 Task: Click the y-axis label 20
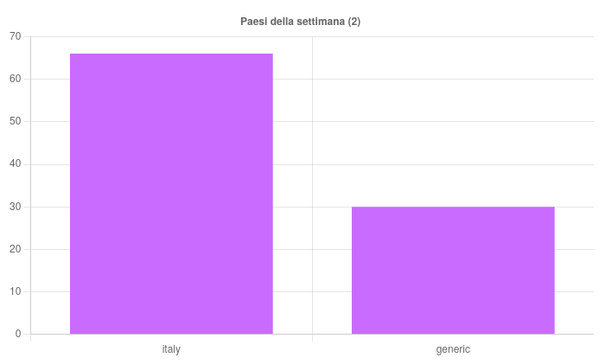[x=15, y=249]
